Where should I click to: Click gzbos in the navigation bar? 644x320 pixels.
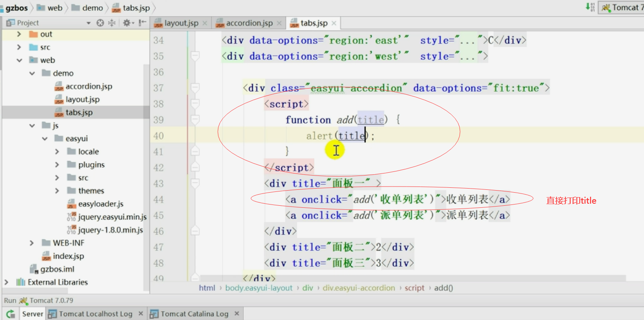point(16,8)
